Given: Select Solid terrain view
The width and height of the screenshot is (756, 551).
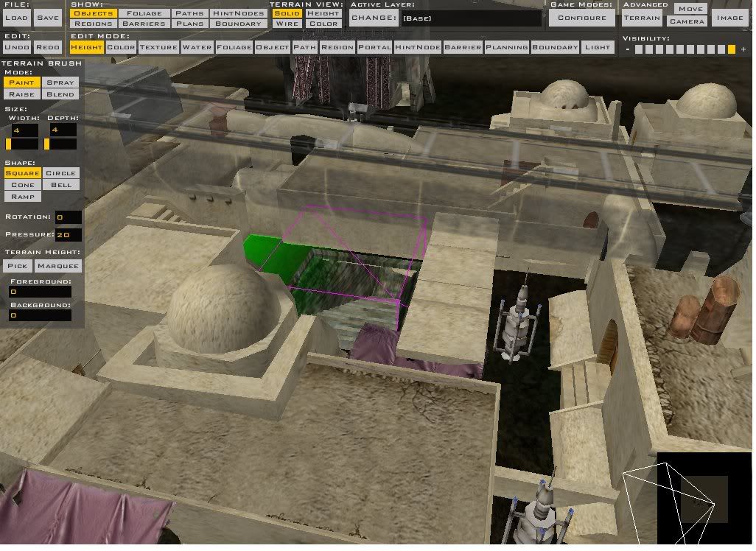Looking at the screenshot, I should pyautogui.click(x=287, y=13).
